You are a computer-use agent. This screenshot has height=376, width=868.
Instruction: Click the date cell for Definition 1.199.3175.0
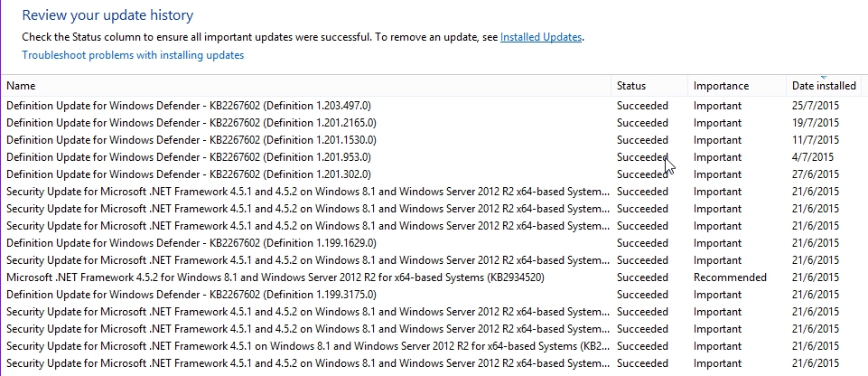coord(816,294)
